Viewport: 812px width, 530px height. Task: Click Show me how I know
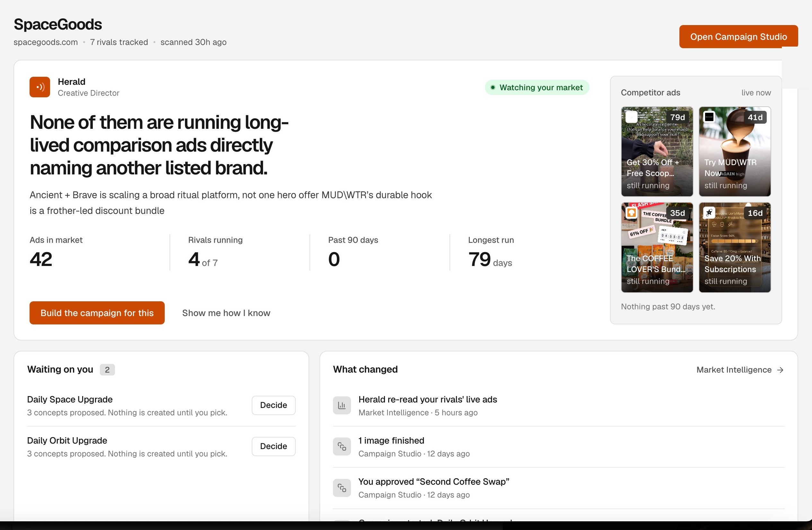click(x=226, y=313)
